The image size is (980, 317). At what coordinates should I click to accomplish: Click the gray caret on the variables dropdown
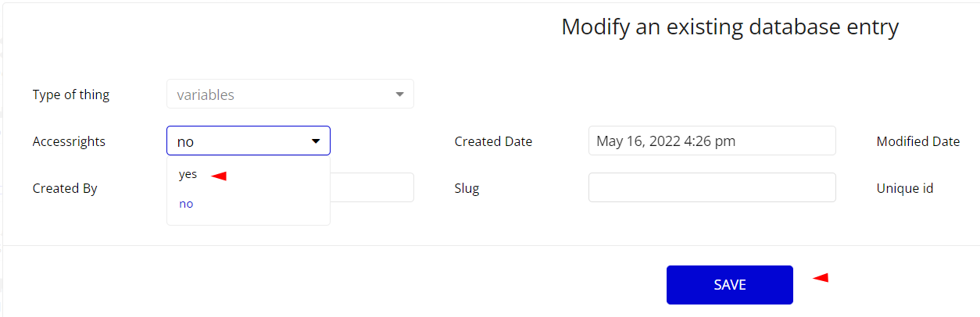point(399,94)
